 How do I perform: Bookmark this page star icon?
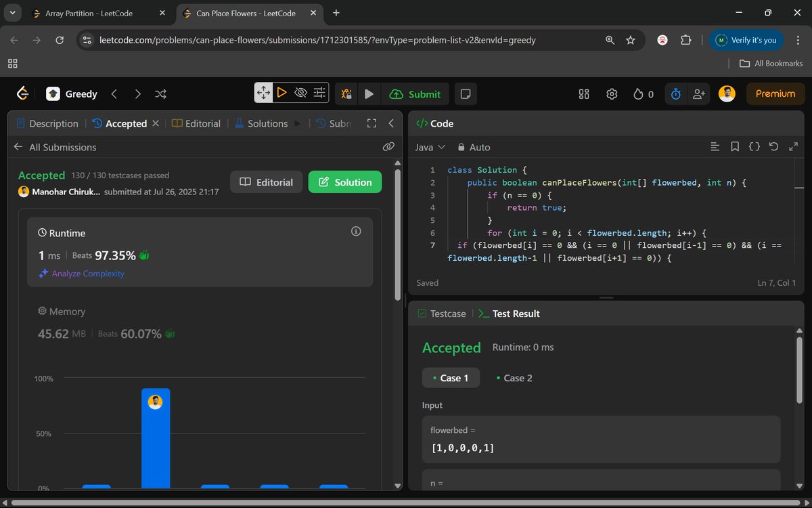(x=631, y=41)
